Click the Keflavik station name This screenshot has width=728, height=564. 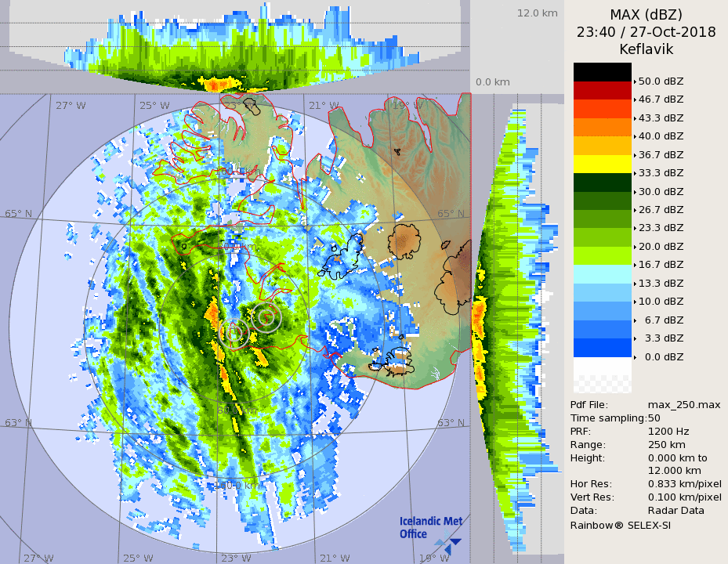point(646,49)
